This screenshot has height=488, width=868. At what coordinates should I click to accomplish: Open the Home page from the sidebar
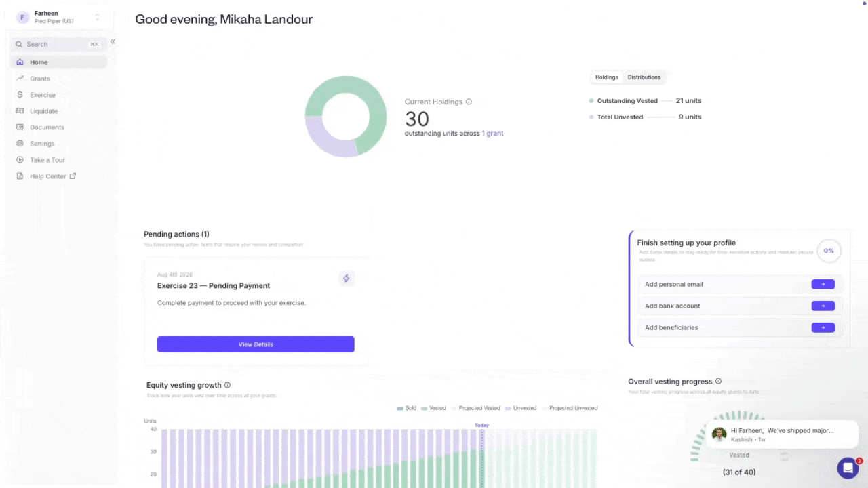click(x=58, y=62)
